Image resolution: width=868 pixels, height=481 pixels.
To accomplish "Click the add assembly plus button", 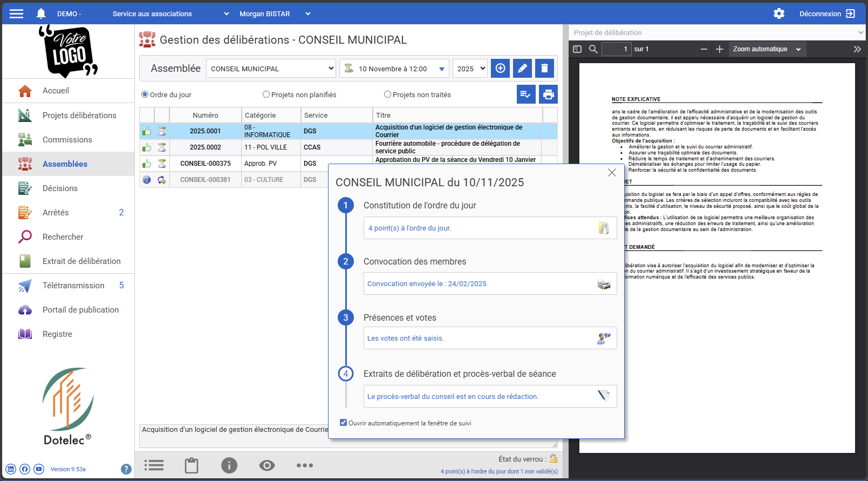I will tap(500, 69).
